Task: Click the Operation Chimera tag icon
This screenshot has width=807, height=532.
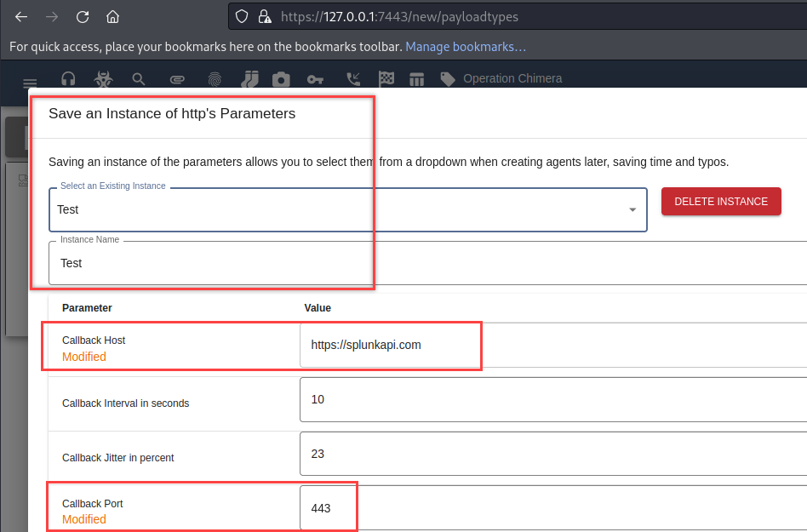Action: tap(448, 79)
